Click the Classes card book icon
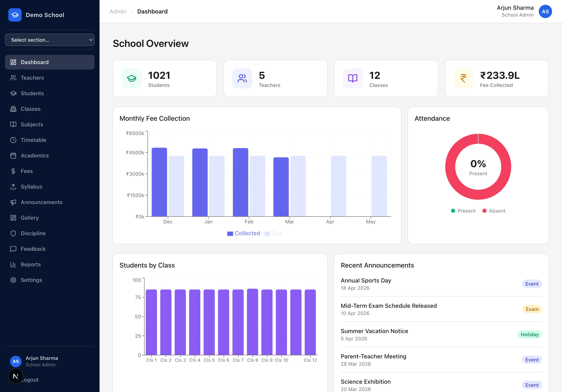This screenshot has height=392, width=562. point(353,78)
